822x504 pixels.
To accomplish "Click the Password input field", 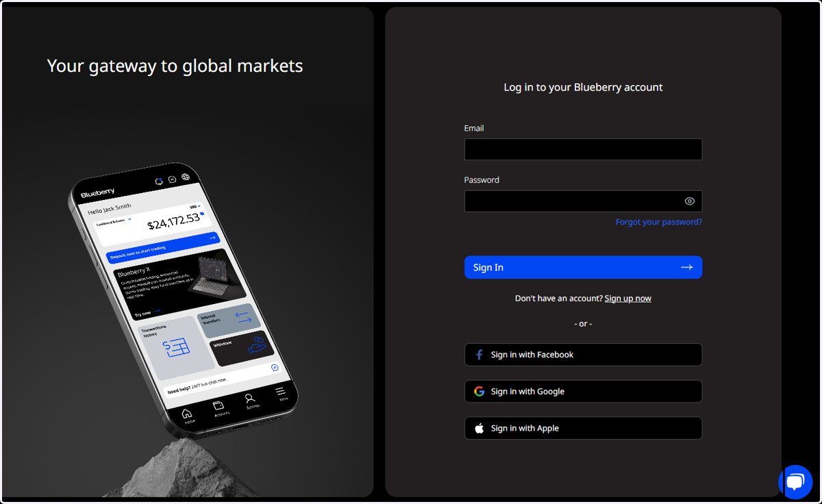I will [x=583, y=201].
